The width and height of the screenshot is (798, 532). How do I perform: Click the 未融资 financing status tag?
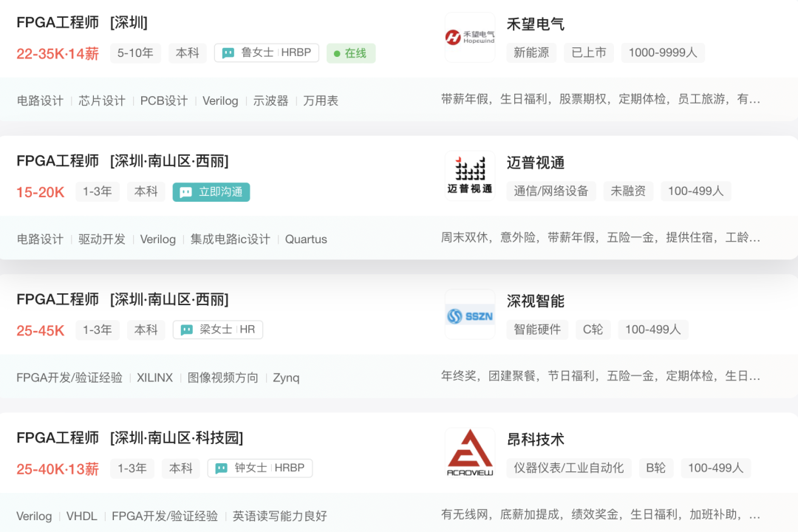(x=628, y=191)
